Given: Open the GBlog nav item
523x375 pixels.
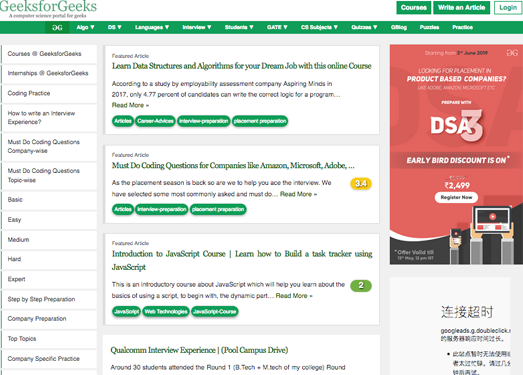Looking at the screenshot, I should 399,27.
